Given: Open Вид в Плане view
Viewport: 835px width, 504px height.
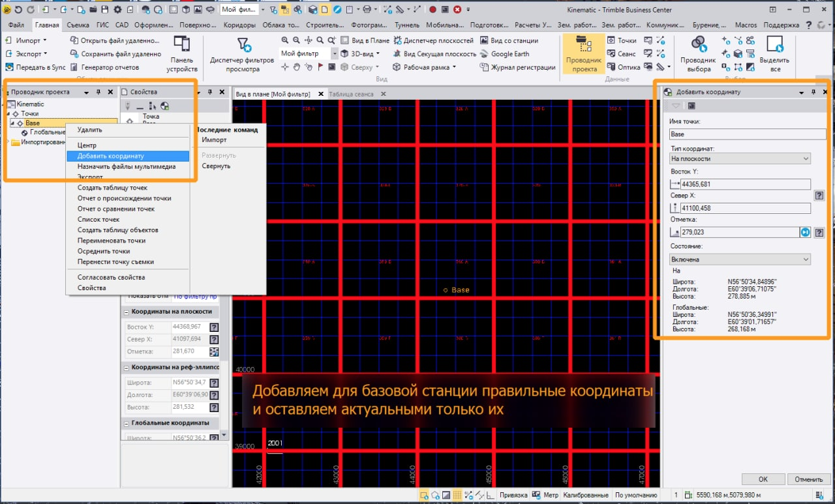Looking at the screenshot, I should click(x=365, y=40).
